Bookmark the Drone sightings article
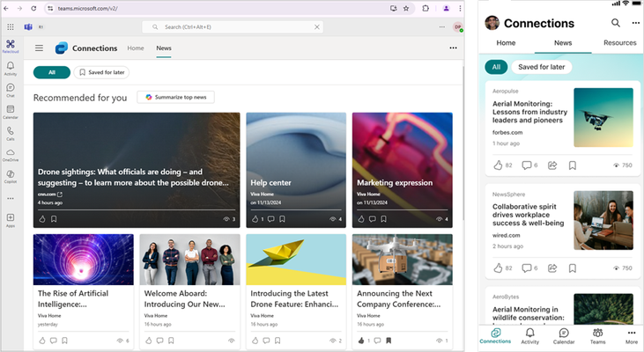644x352 pixels. point(54,219)
